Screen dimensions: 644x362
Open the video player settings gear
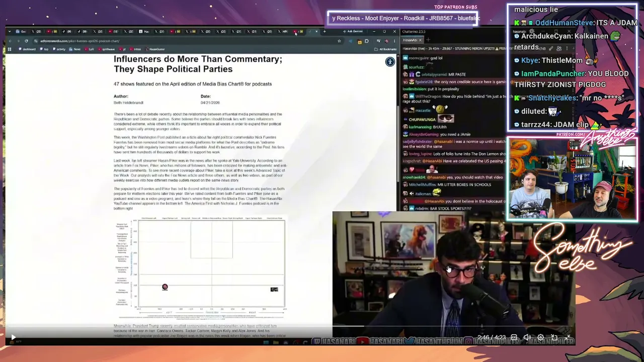[540, 337]
